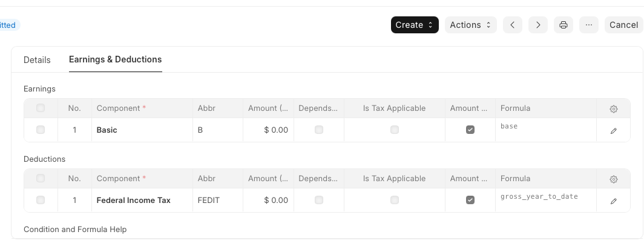The height and width of the screenshot is (246, 644).
Task: Expand Condition and Formula Help section
Action: point(75,229)
